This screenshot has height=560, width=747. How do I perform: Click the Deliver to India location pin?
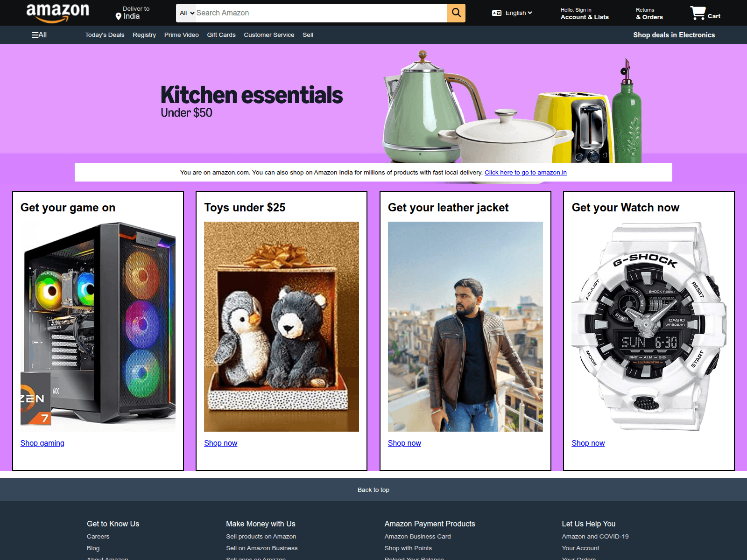point(118,16)
